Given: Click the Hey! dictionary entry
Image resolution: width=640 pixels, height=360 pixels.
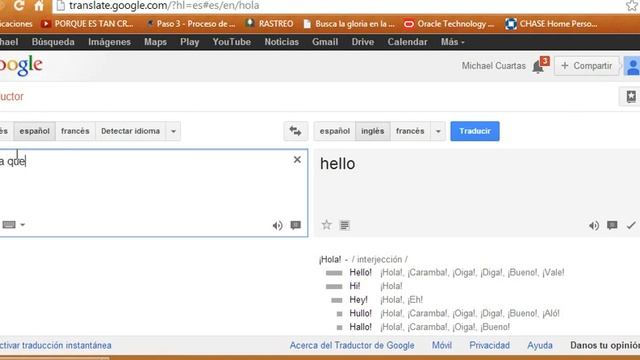Looking at the screenshot, I should [x=358, y=300].
